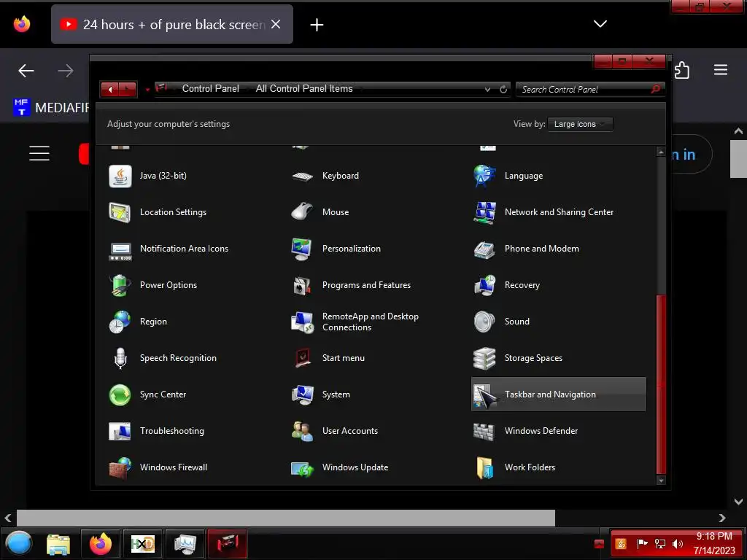
Task: Go back in Firefox browser
Action: [26, 71]
